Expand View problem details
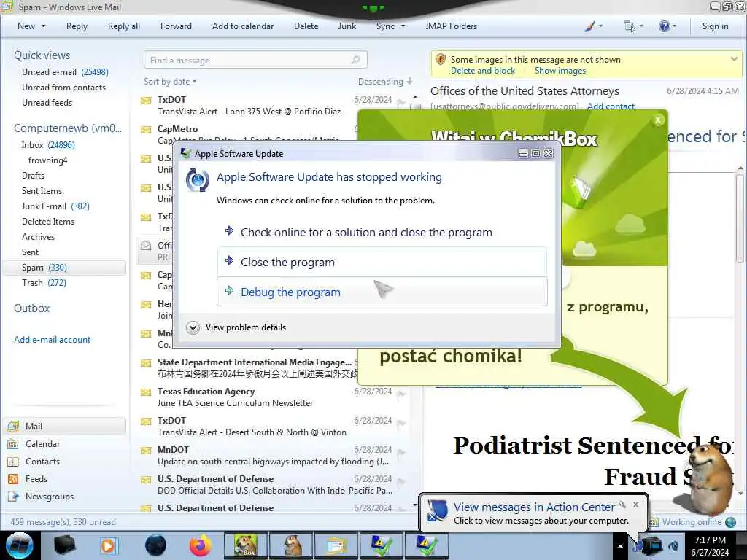The width and height of the screenshot is (747, 560). tap(236, 327)
